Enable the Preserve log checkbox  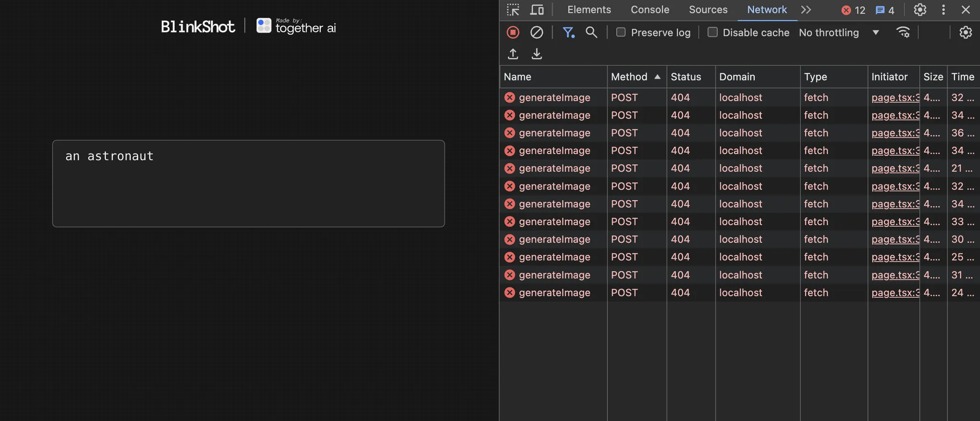click(621, 32)
